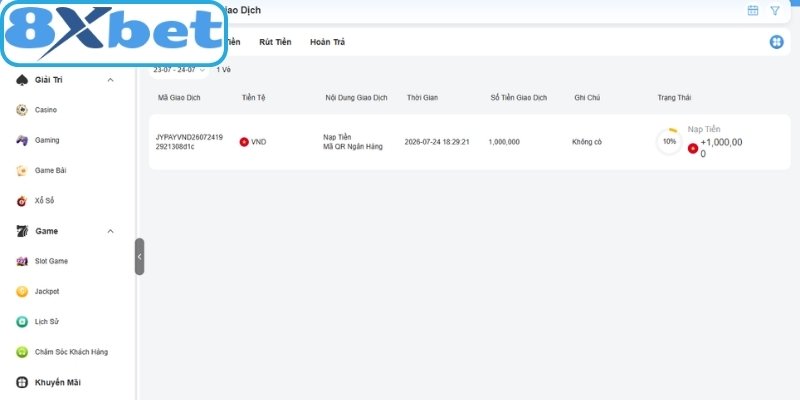Viewport: 800px width, 400px height.
Task: Click the 1 Vé ticket count text
Action: pos(223,70)
